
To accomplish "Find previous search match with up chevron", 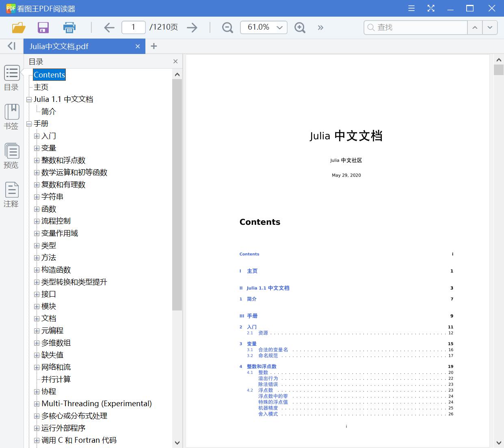I will pyautogui.click(x=475, y=28).
